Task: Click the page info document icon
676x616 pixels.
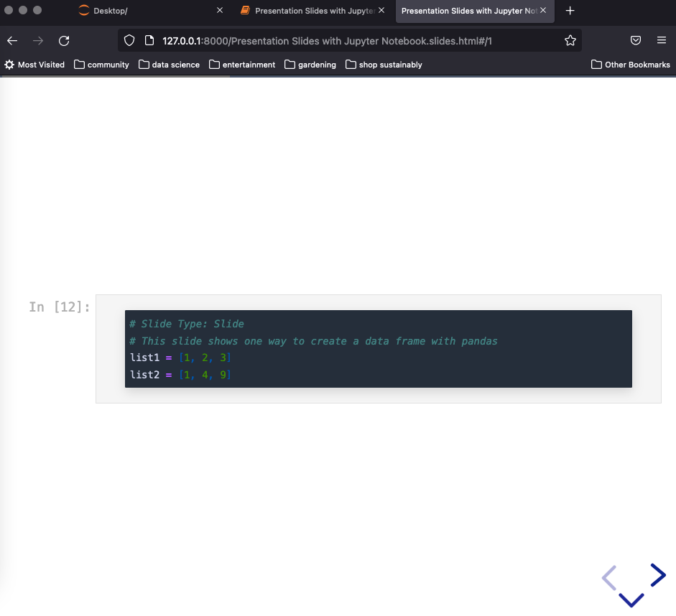Action: [x=149, y=40]
